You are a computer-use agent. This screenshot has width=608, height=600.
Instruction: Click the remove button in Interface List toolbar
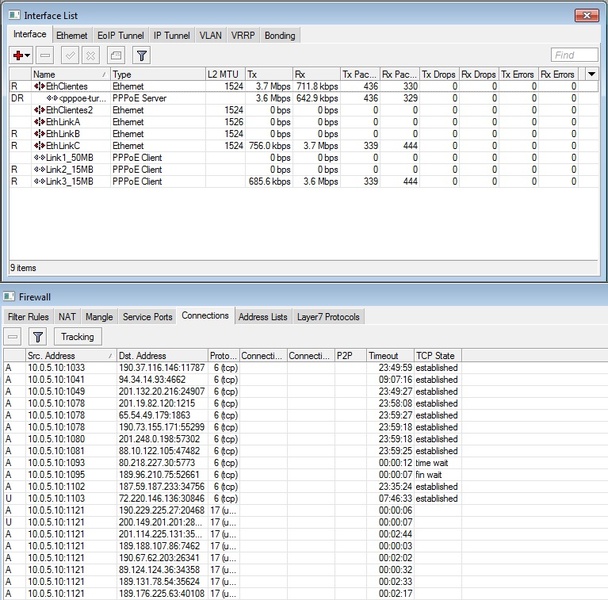click(45, 55)
